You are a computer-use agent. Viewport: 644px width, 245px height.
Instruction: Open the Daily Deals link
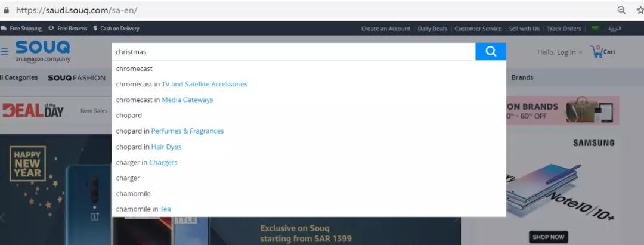(432, 29)
